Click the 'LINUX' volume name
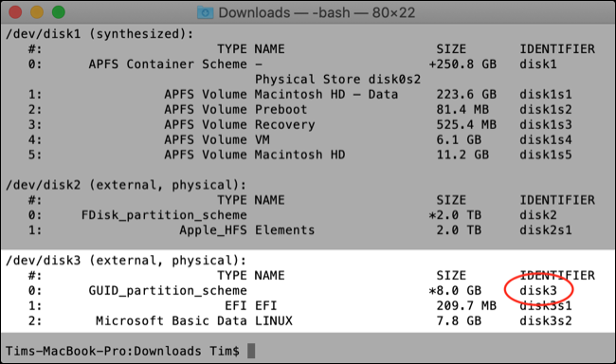The image size is (616, 364). [x=274, y=321]
